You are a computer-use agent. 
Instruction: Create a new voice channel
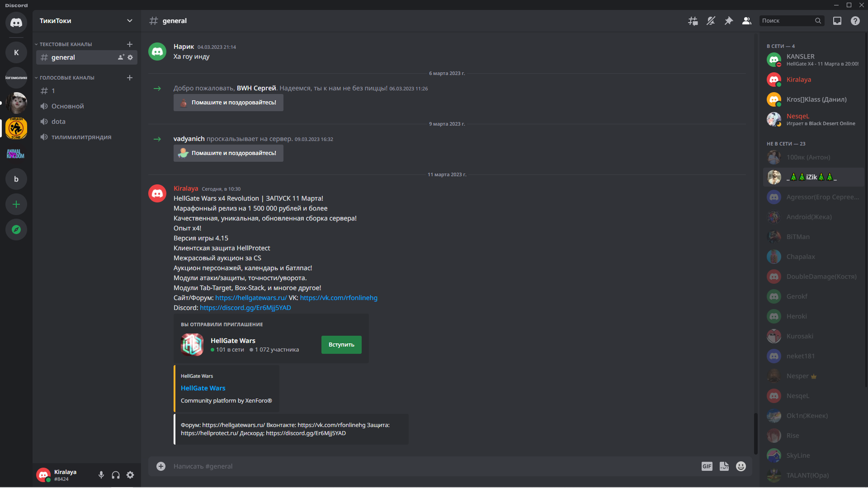(x=130, y=78)
